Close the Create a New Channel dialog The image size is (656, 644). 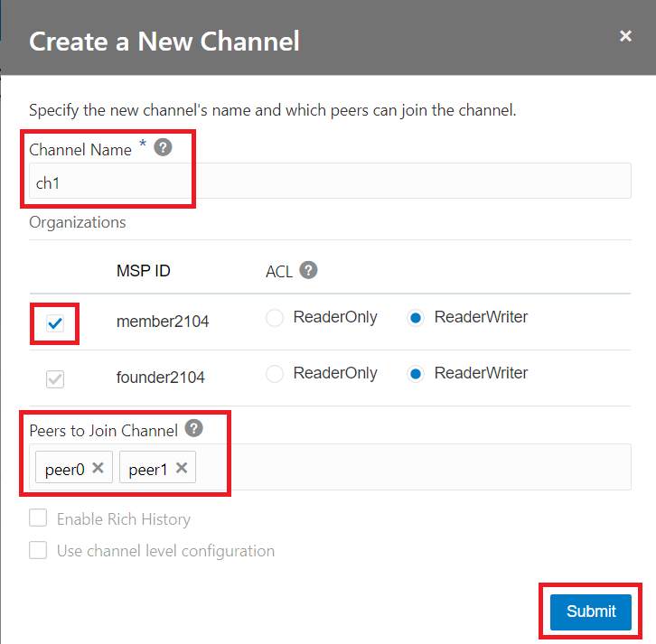625,36
